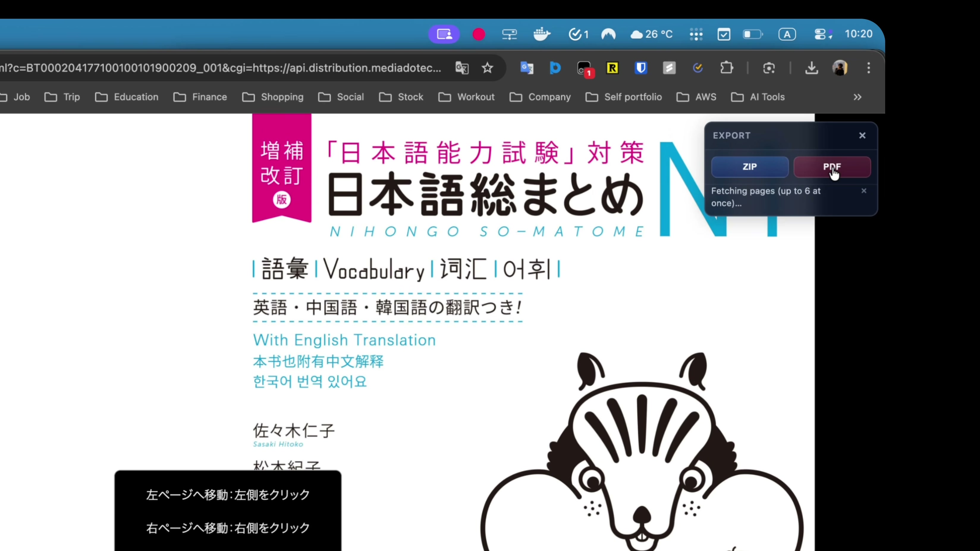Open the AI Tools bookmarks folder

click(x=758, y=97)
